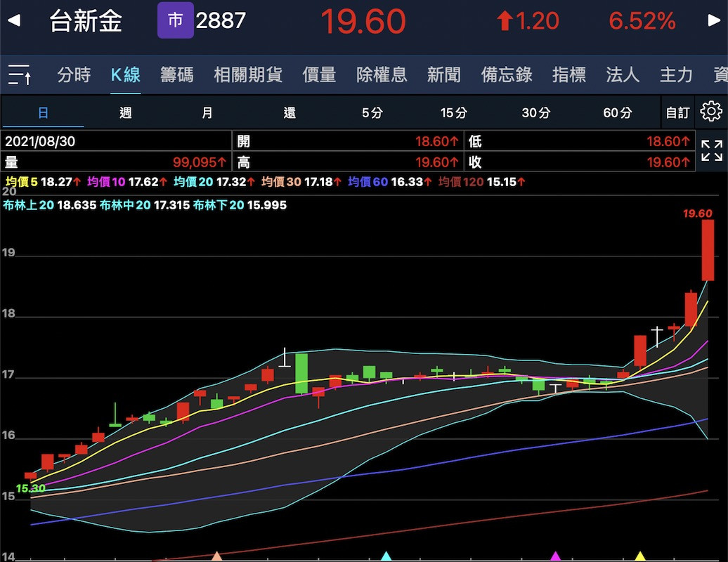The width and height of the screenshot is (728, 562).
Task: Switch chart to 30分 interval
Action: tap(535, 112)
